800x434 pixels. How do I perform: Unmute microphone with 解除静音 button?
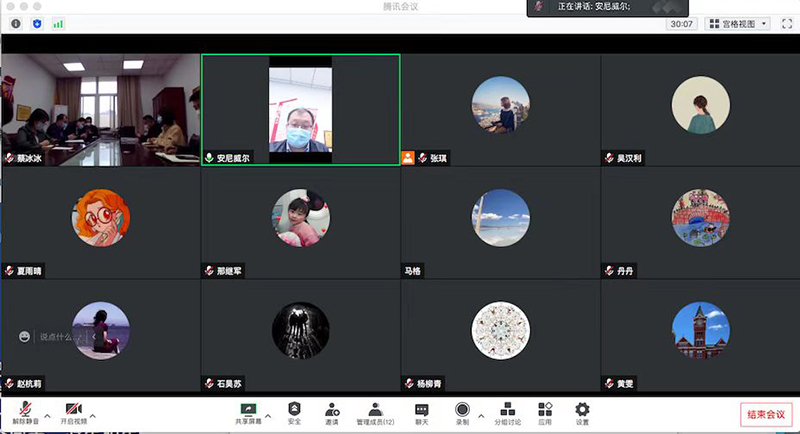(25, 411)
